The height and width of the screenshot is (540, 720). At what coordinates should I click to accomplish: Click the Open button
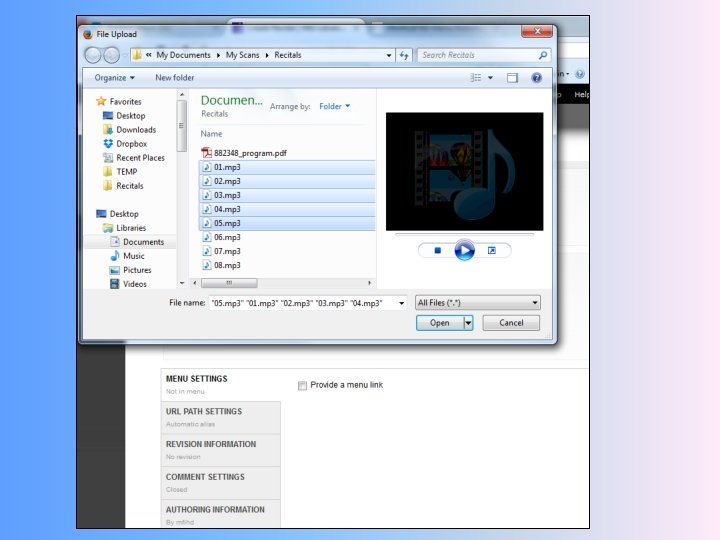click(x=439, y=323)
